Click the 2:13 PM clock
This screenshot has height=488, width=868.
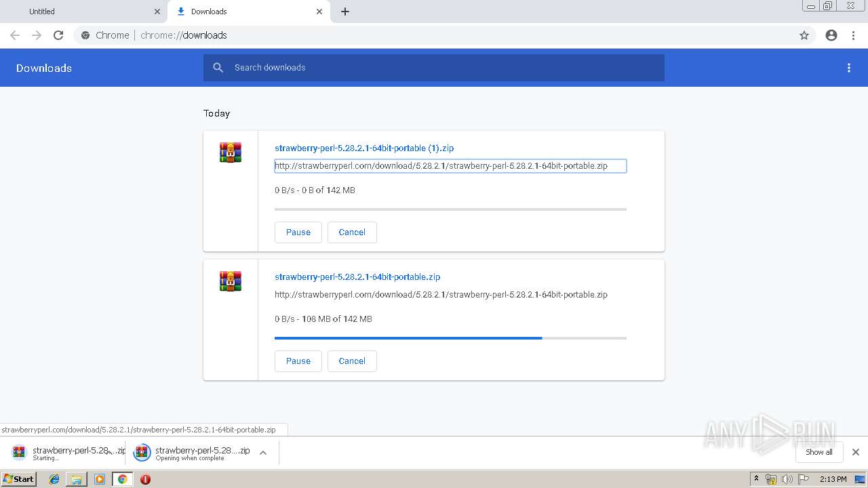833,479
